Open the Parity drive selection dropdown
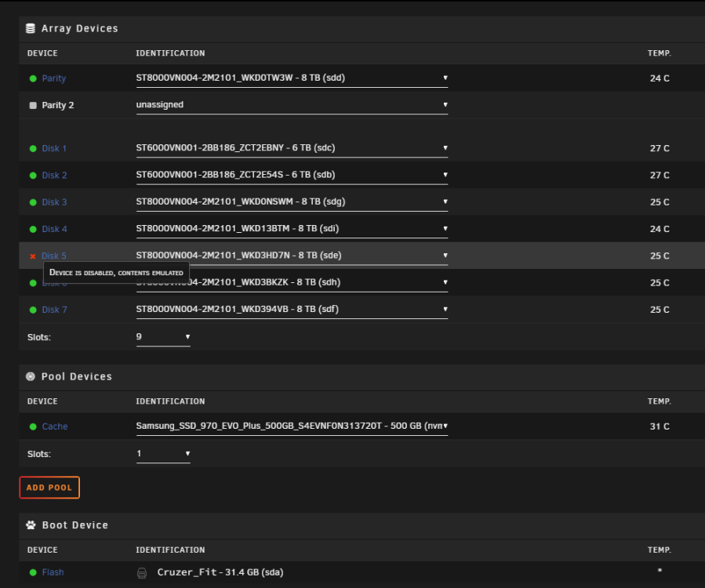This screenshot has height=588, width=705. (x=292, y=78)
